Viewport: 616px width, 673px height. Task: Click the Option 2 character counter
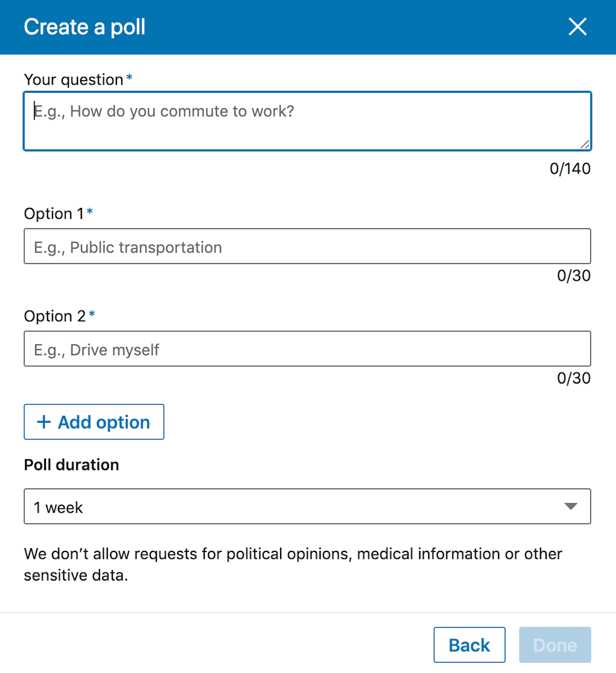(573, 378)
